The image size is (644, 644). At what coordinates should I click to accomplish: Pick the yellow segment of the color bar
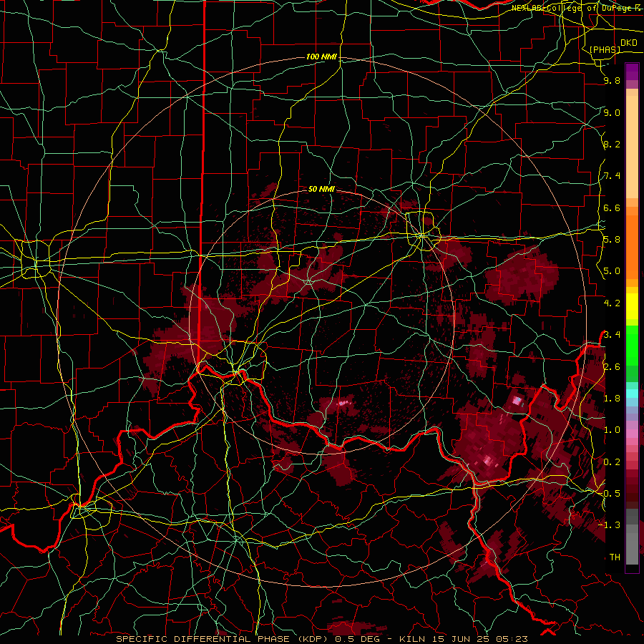tap(632, 306)
